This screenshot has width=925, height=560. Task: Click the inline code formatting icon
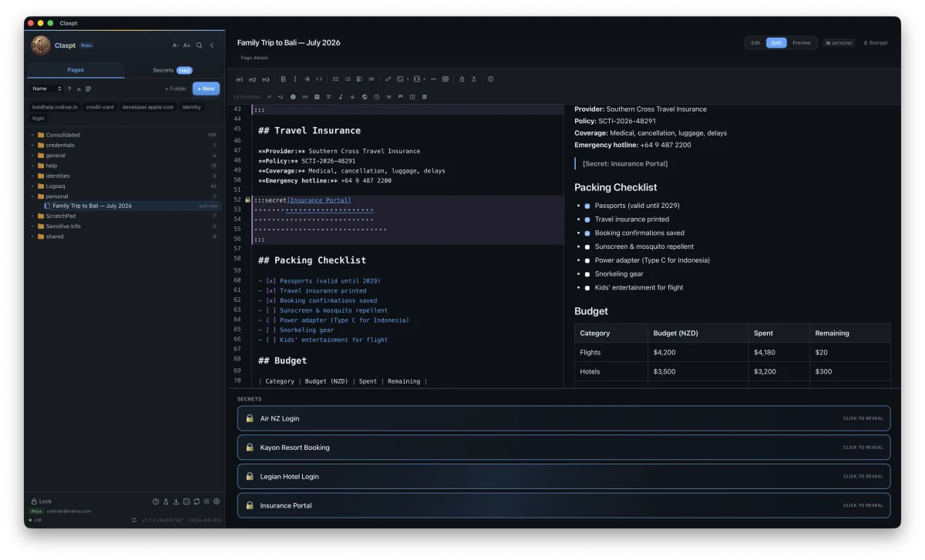319,79
